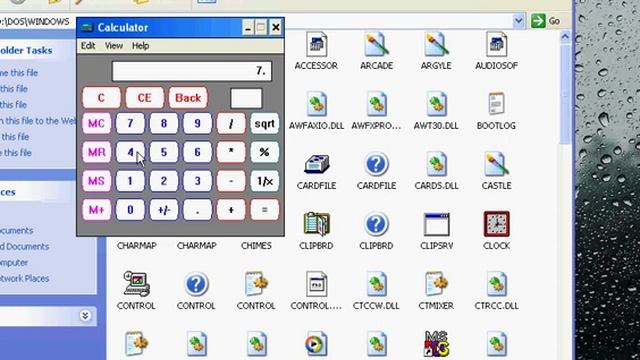
Task: Select the CLOCK application icon
Action: click(496, 224)
